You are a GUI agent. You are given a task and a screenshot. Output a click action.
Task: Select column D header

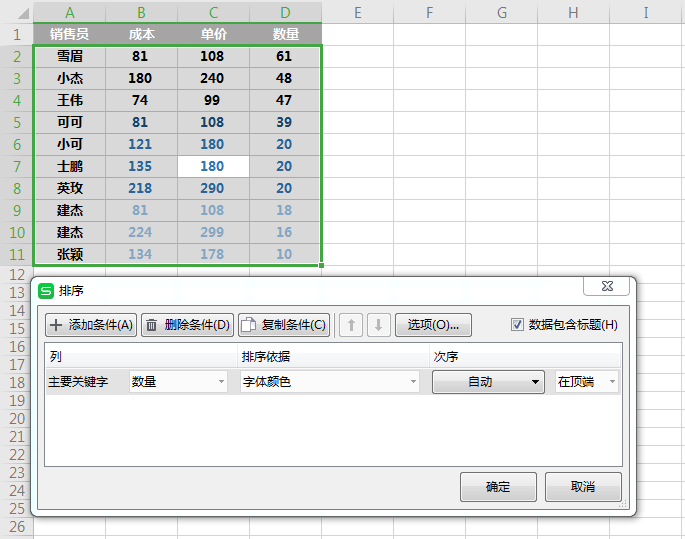285,12
